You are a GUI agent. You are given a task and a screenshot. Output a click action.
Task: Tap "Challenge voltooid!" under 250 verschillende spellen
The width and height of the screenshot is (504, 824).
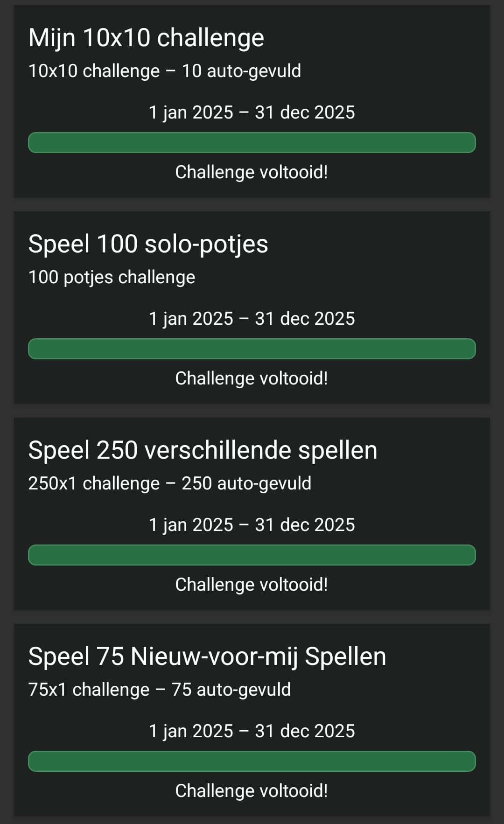coord(252,585)
